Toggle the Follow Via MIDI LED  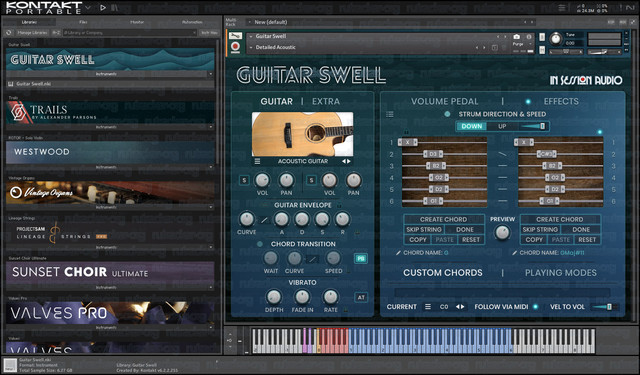coord(536,306)
